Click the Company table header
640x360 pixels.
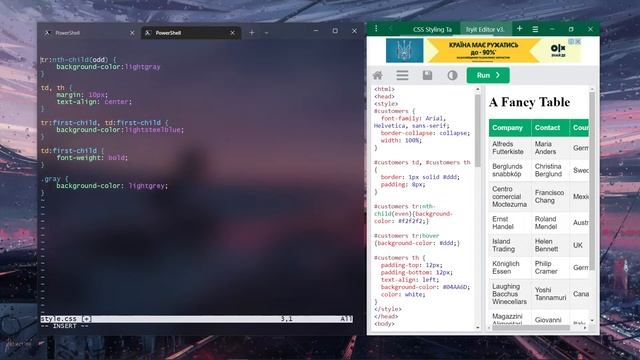click(510, 128)
